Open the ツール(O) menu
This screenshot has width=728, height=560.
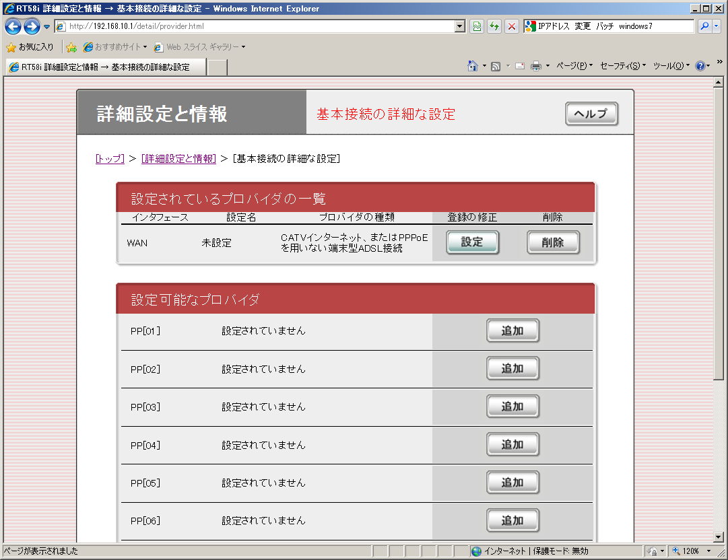671,66
